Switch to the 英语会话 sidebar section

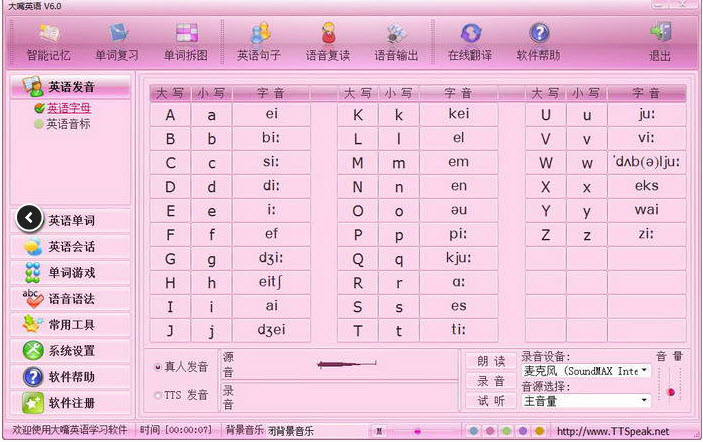point(70,246)
